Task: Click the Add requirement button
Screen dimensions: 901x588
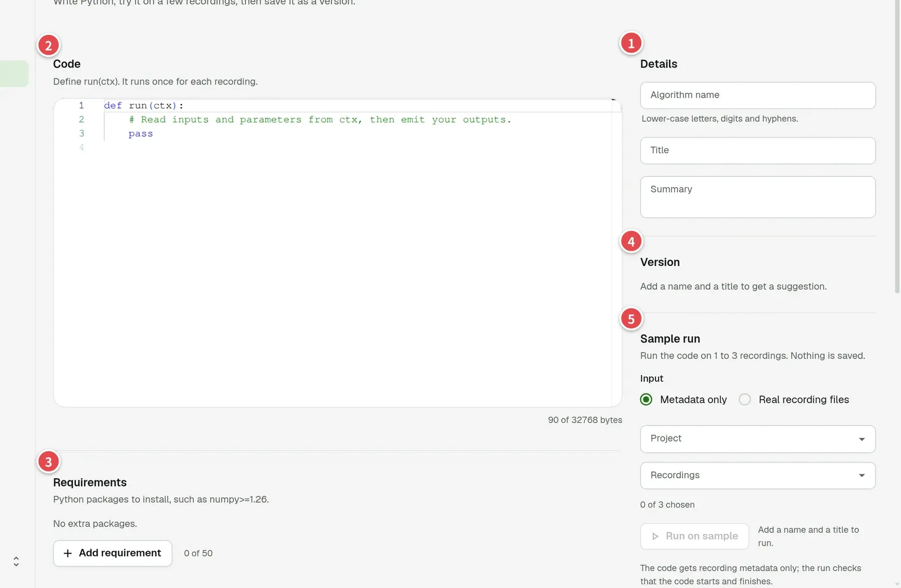Action: (x=113, y=553)
